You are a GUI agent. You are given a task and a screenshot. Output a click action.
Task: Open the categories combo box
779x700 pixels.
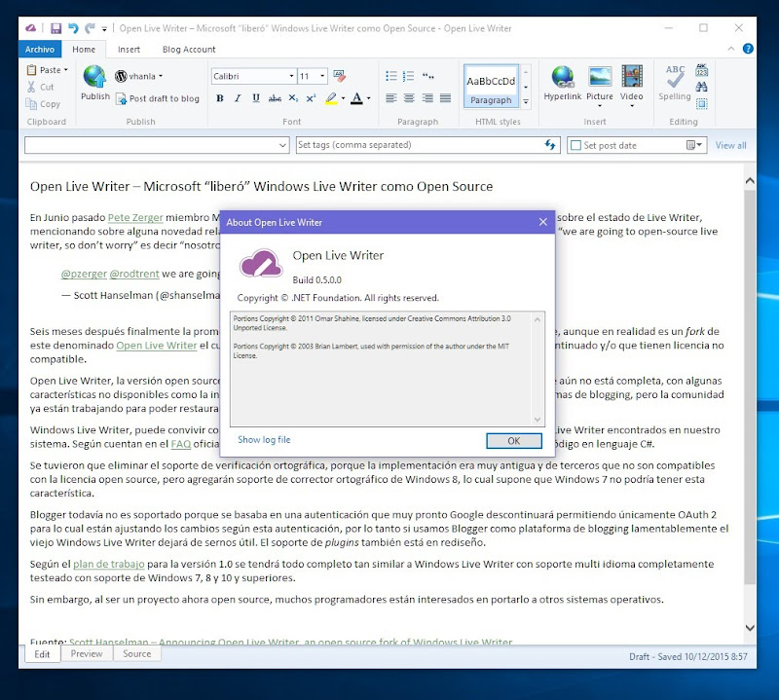coord(157,145)
